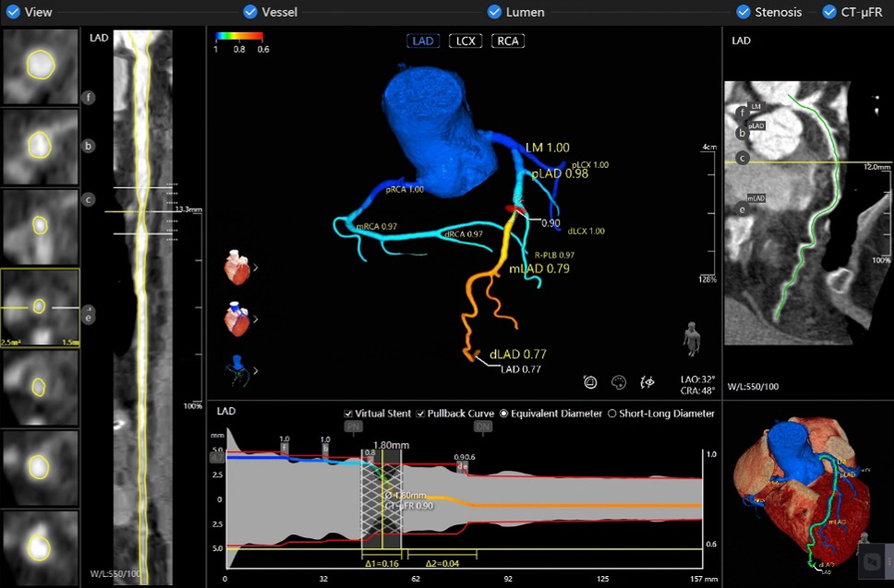Click the virtual stent mesh region in the chart
The height and width of the screenshot is (588, 894).
point(381,498)
